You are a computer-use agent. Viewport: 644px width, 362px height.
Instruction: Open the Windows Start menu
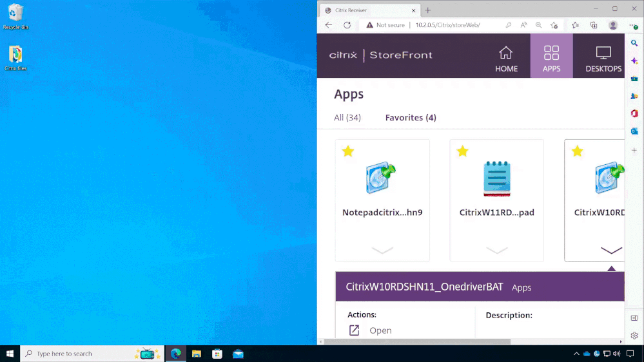click(10, 354)
